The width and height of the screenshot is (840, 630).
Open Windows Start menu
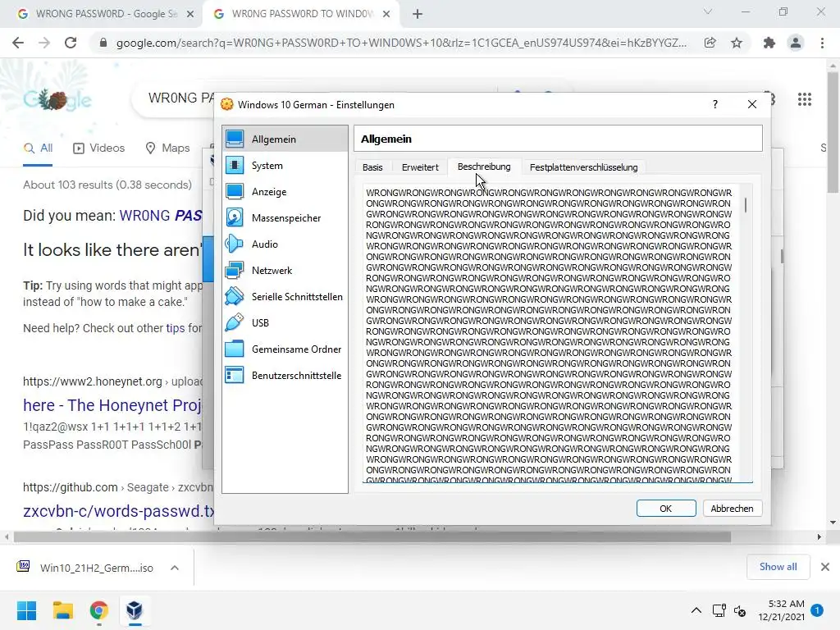click(x=26, y=610)
